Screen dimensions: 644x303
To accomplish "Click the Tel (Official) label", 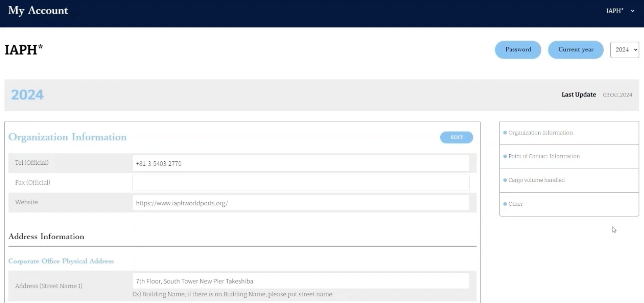I will (32, 163).
